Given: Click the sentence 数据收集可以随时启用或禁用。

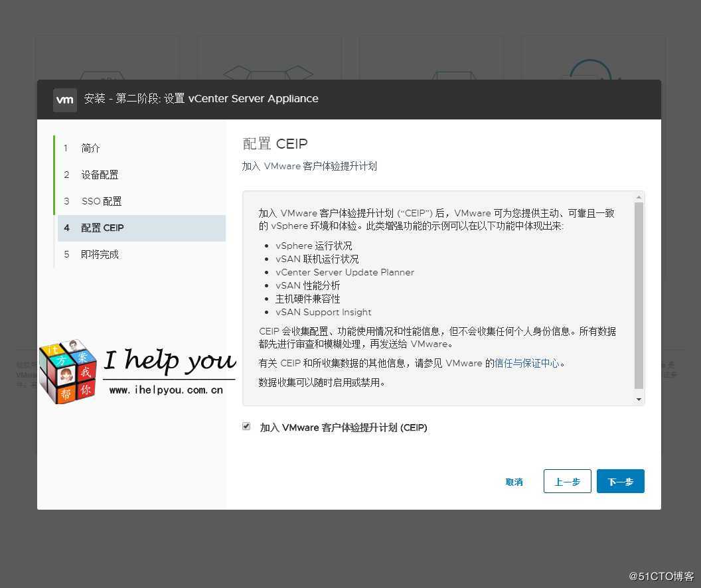Looking at the screenshot, I should [x=322, y=382].
